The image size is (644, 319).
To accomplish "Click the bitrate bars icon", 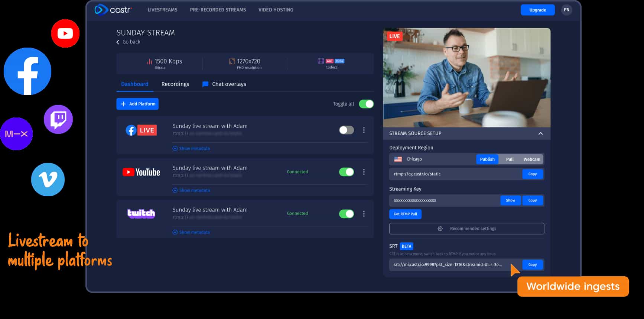I will pos(150,61).
